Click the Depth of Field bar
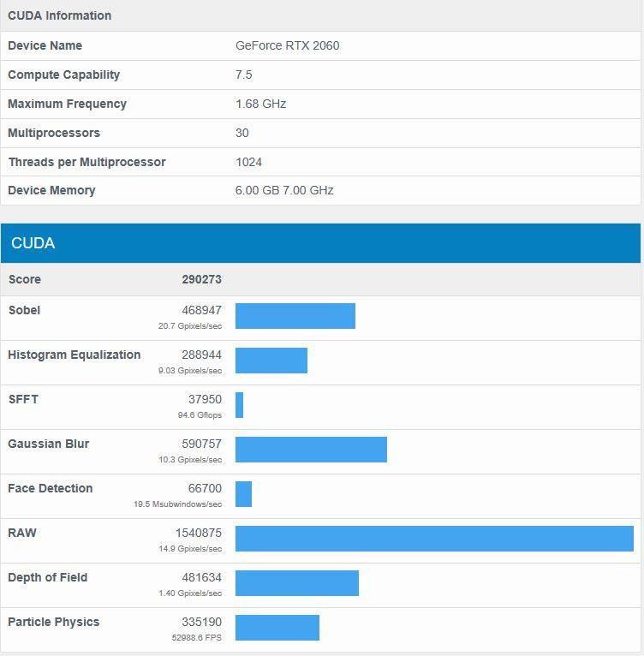 pyautogui.click(x=296, y=583)
